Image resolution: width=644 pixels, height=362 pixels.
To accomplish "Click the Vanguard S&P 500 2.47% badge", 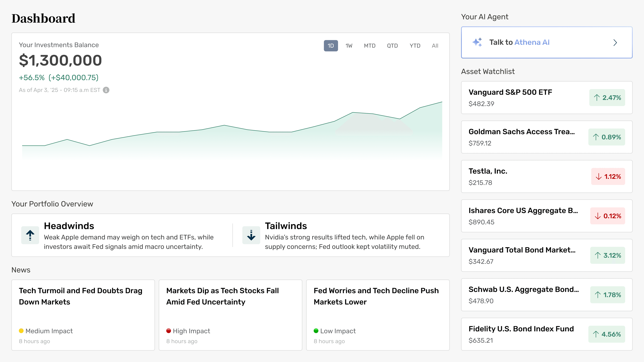I will (607, 97).
